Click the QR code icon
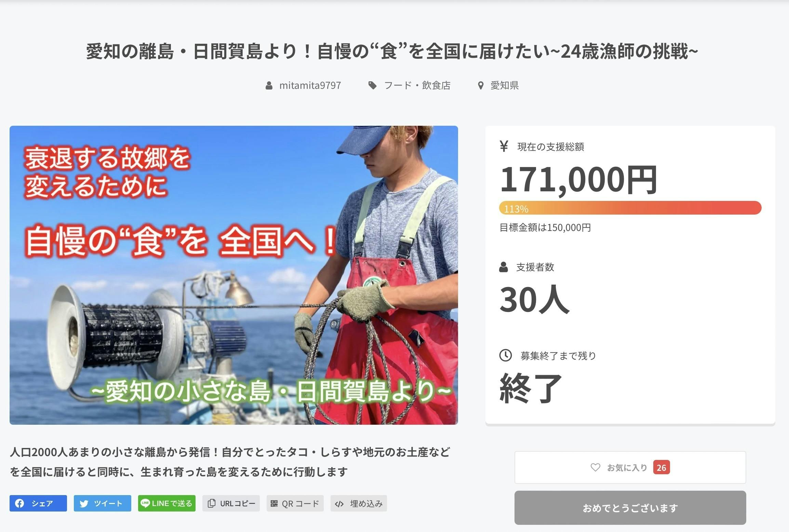Viewport: 789px width, 532px height. coord(274,503)
